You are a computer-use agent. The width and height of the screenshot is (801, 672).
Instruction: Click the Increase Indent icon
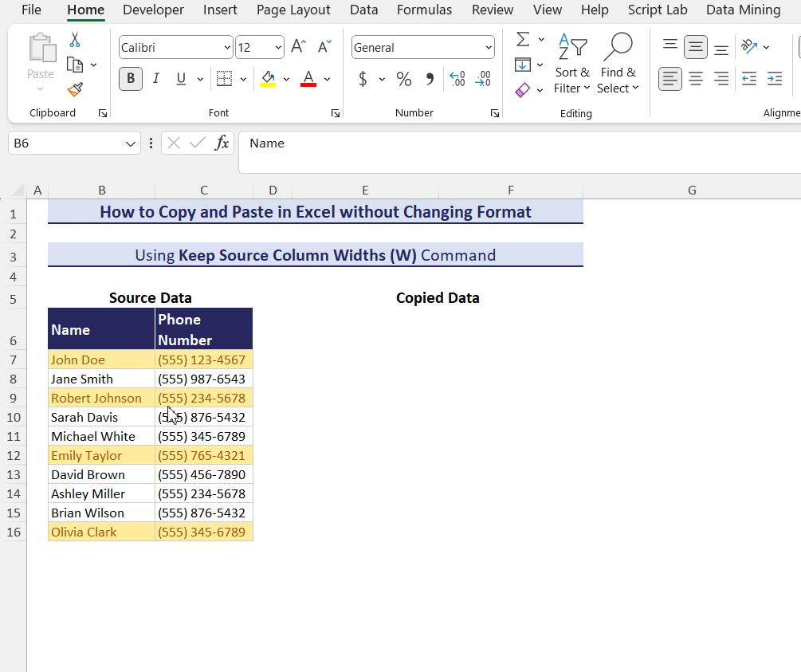(x=774, y=79)
